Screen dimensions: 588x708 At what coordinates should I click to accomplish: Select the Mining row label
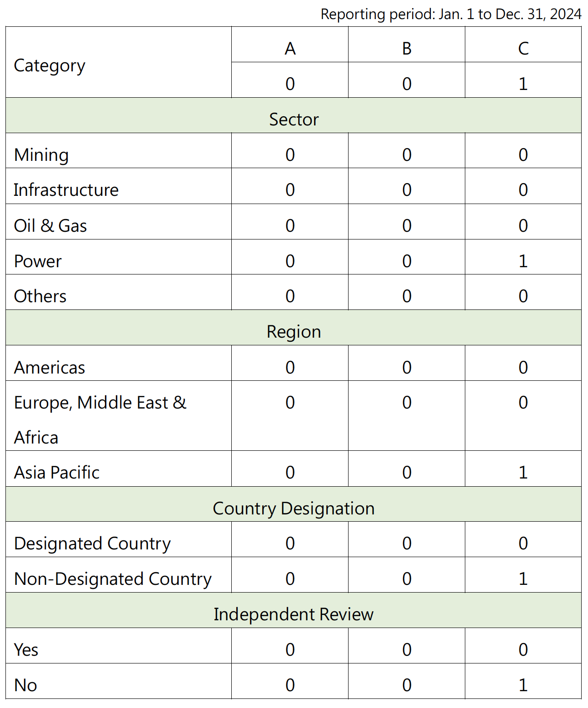pos(41,155)
